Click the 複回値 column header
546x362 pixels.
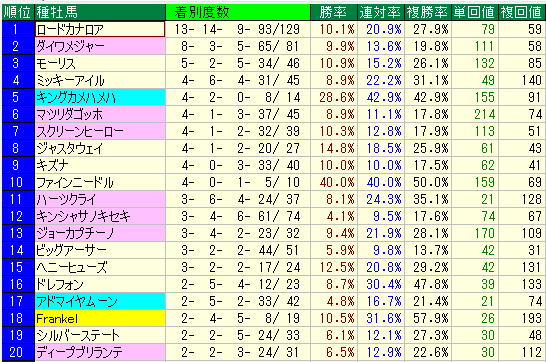point(522,12)
